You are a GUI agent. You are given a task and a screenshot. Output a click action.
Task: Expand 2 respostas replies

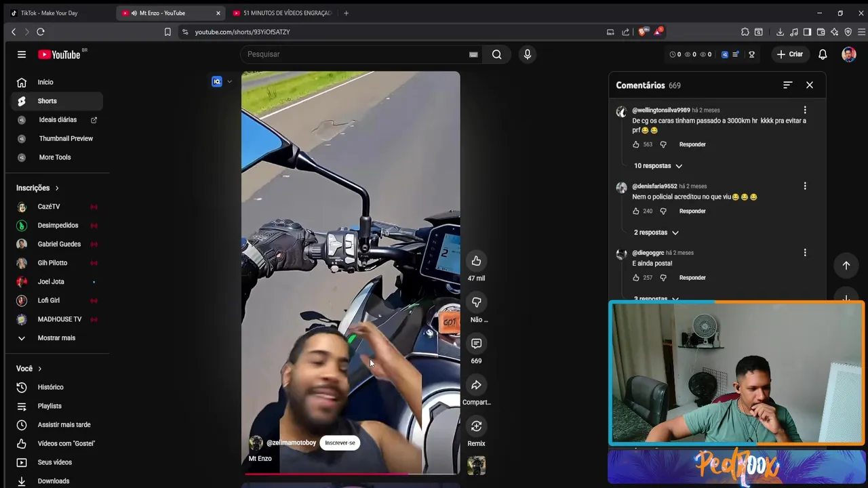[656, 232]
